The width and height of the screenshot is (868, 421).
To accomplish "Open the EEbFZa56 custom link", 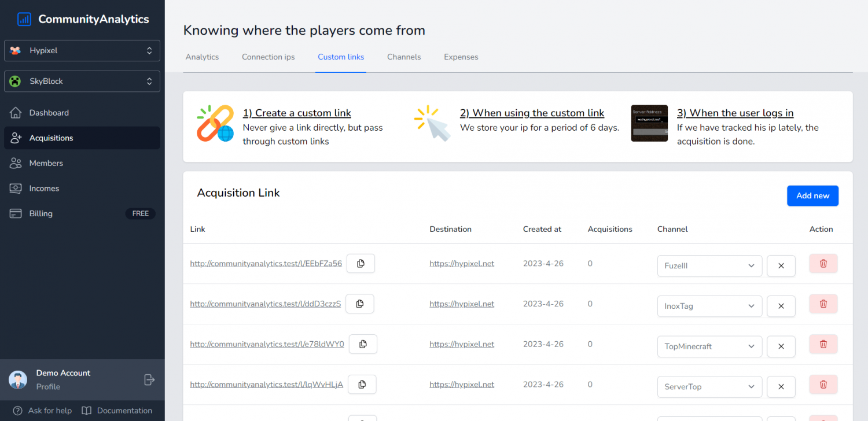I will [x=266, y=264].
